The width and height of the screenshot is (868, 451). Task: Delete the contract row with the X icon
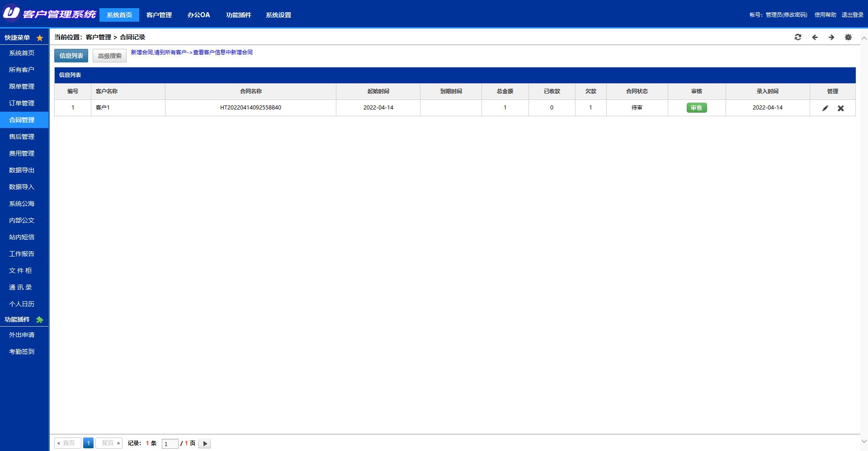tap(840, 108)
